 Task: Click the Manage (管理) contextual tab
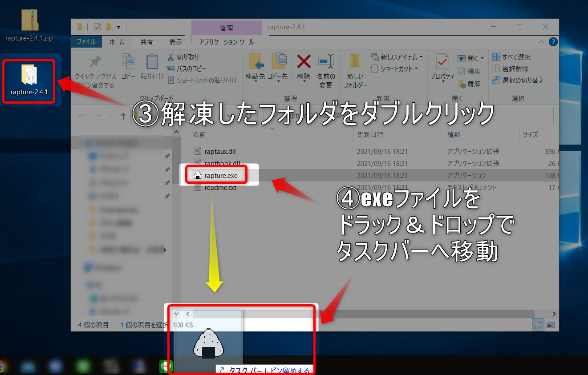pyautogui.click(x=227, y=28)
